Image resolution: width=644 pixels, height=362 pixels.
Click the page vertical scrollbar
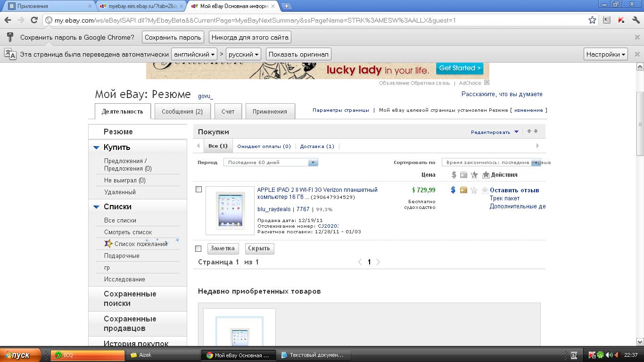pyautogui.click(x=640, y=124)
